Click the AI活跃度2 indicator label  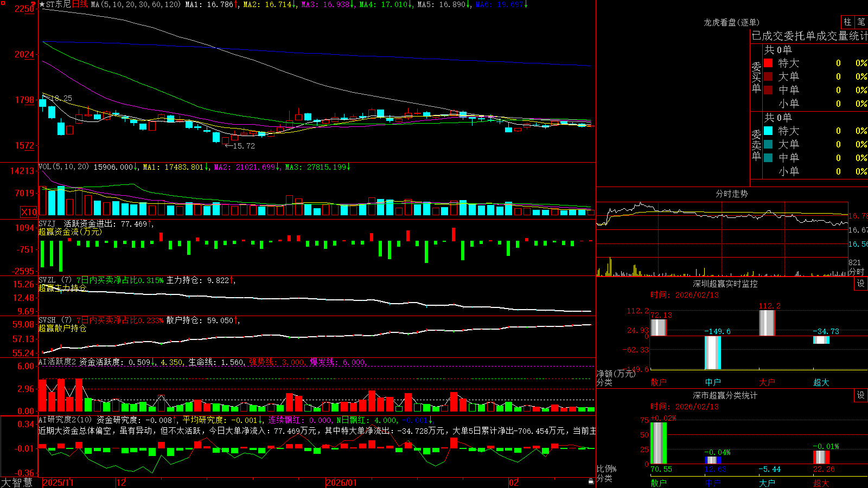[58, 362]
